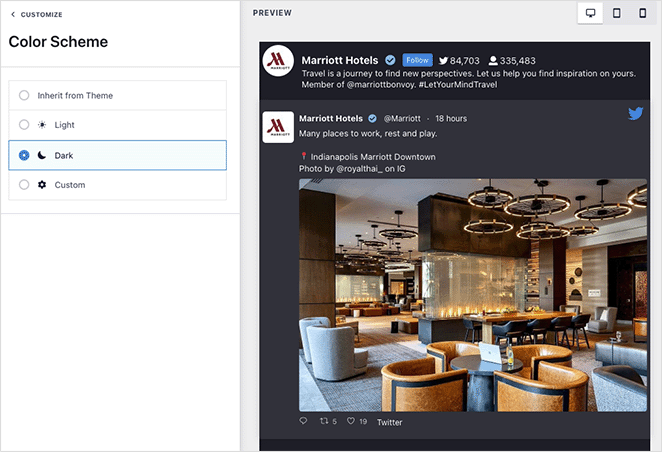This screenshot has height=452, width=662.
Task: Click the Follow button in header
Action: pos(417,60)
